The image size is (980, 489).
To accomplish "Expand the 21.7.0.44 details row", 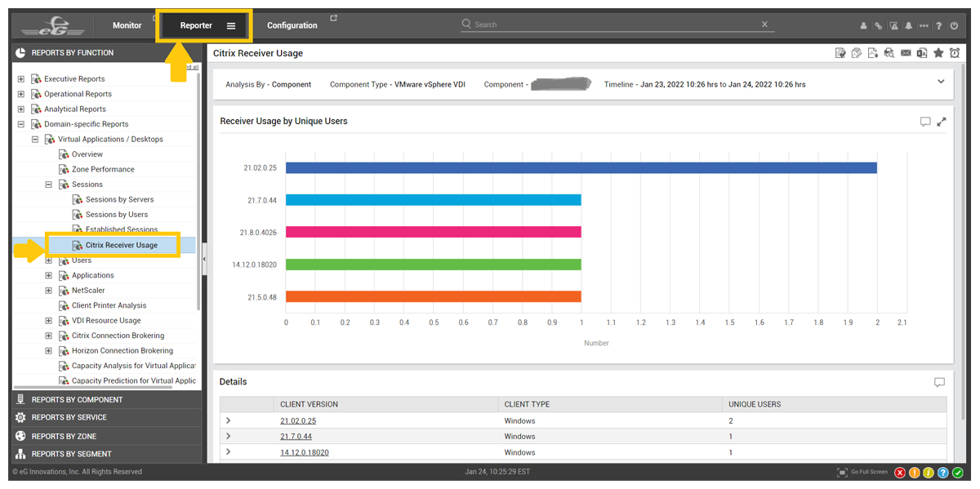I will coord(229,436).
